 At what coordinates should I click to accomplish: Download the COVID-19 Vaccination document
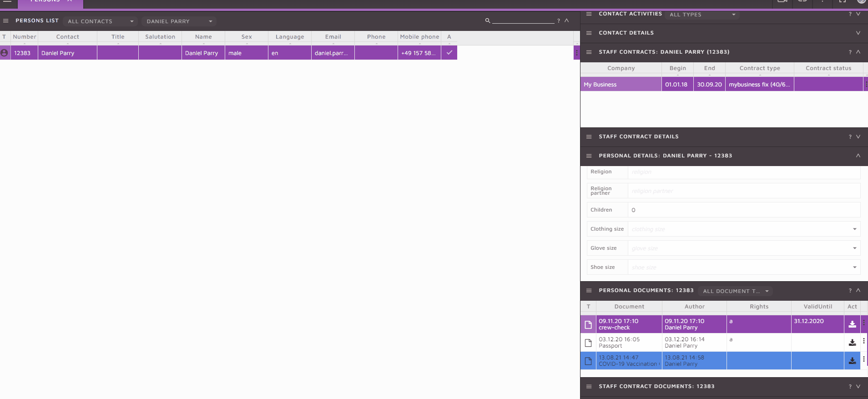tap(853, 361)
